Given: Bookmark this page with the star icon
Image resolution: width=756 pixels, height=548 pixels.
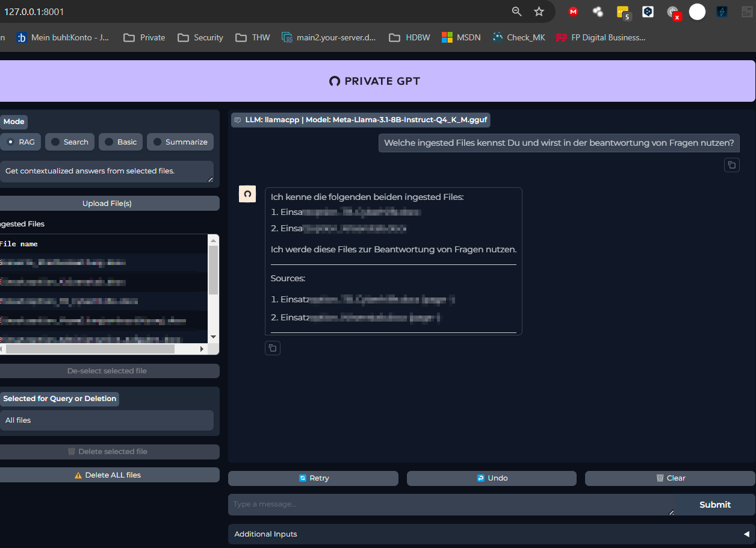Looking at the screenshot, I should (539, 11).
